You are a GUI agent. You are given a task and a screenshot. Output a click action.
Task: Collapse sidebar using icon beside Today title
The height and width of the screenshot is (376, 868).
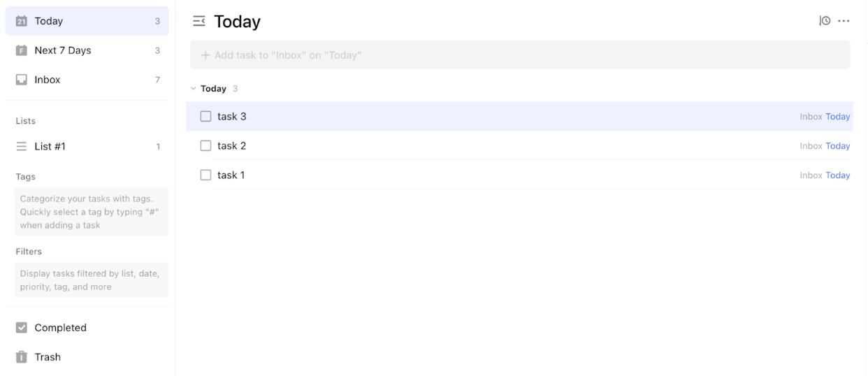[199, 22]
